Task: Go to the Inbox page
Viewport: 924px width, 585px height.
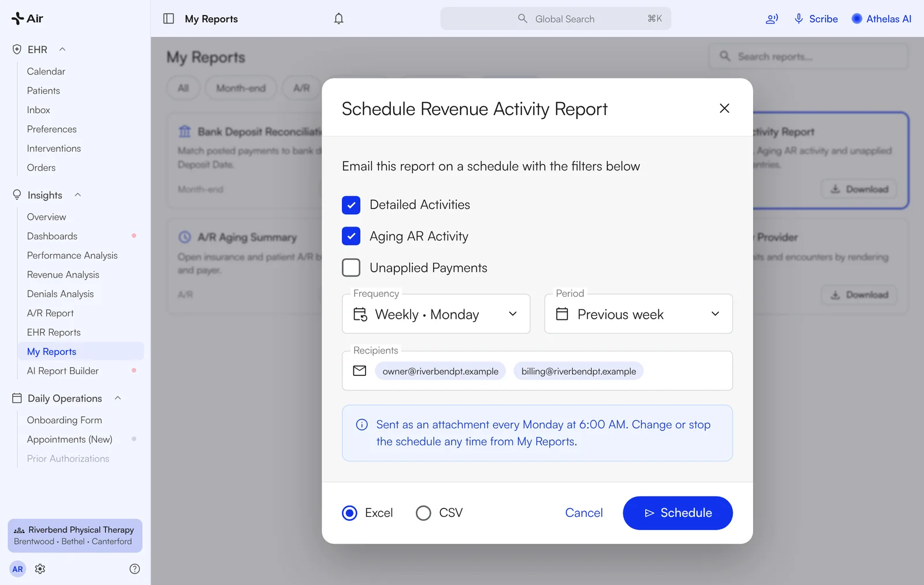Action: pyautogui.click(x=39, y=110)
